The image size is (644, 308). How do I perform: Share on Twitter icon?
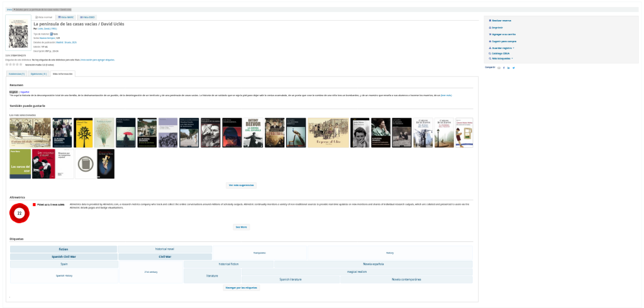coord(514,67)
